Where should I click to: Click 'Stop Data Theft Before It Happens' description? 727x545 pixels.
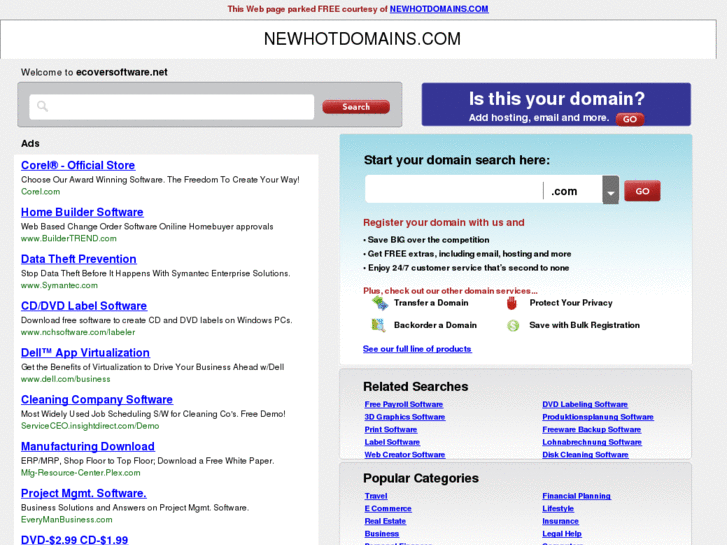156,273
